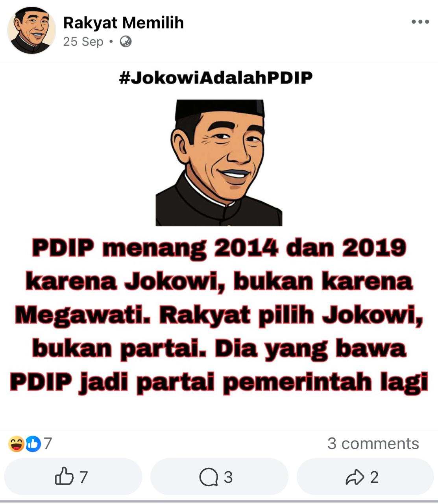The image size is (438, 504).
Task: Click the 7 count inside the Like button
Action: [83, 477]
